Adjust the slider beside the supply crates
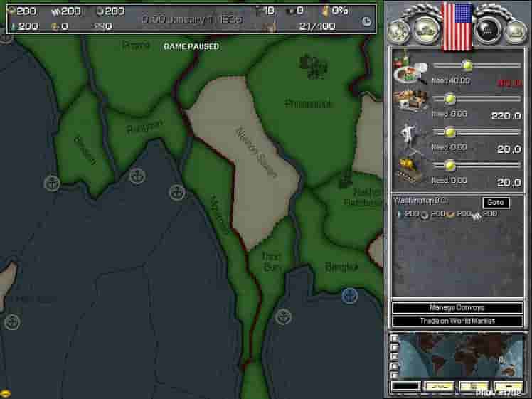Viewport: 532px width, 399px height. coord(477,99)
